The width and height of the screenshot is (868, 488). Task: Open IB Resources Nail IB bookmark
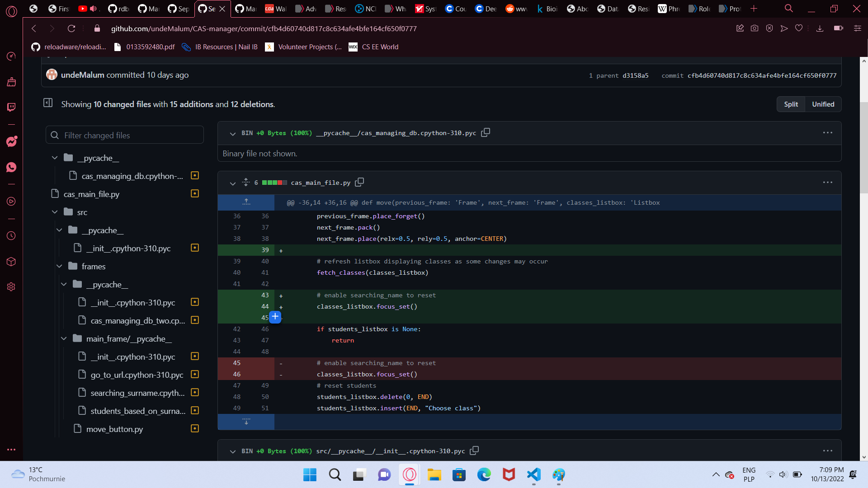click(x=220, y=47)
